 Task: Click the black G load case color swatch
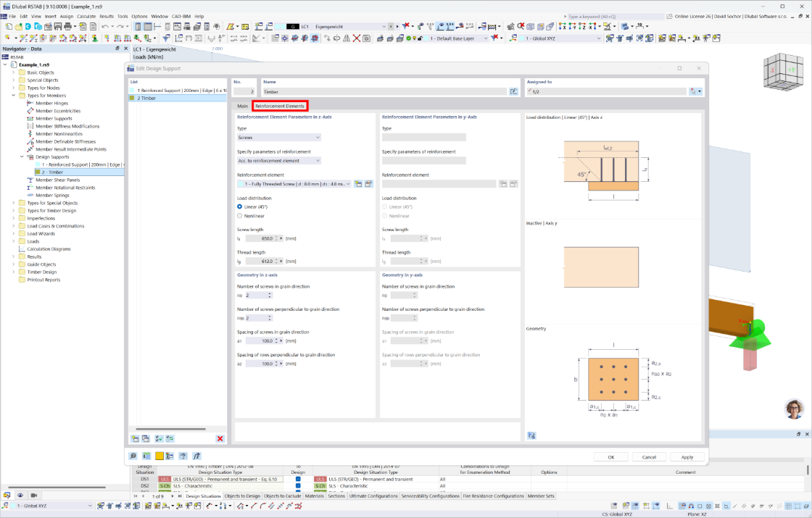click(293, 26)
